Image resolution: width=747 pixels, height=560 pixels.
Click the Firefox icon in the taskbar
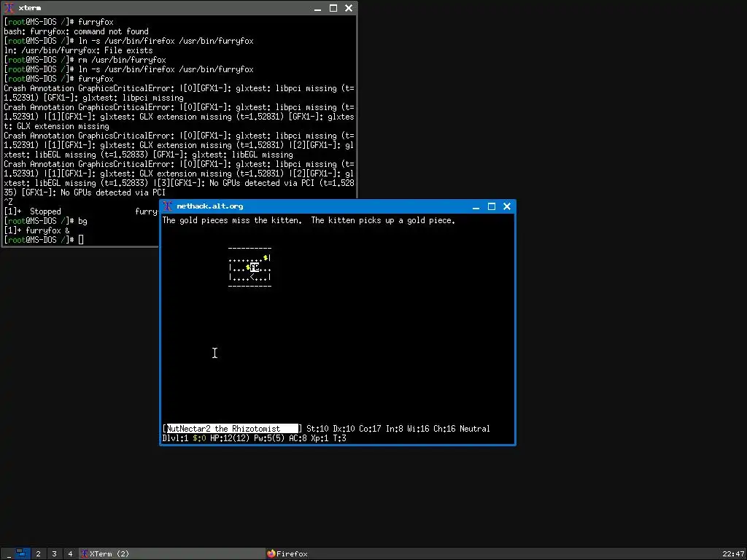coord(271,553)
